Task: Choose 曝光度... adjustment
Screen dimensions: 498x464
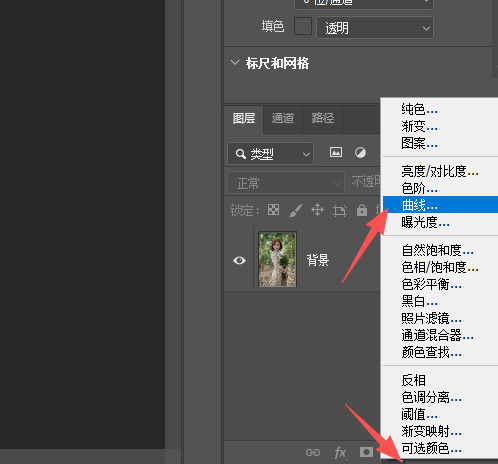Action: (440, 222)
